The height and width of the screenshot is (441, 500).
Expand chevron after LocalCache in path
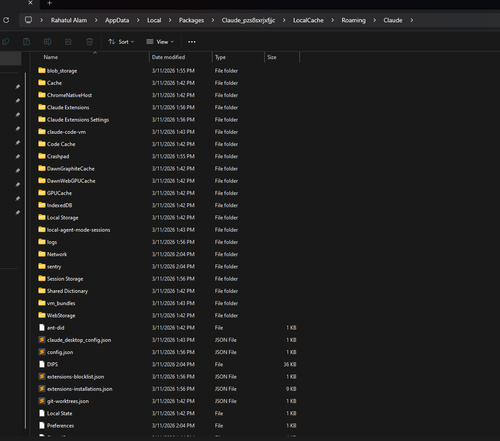click(x=332, y=20)
